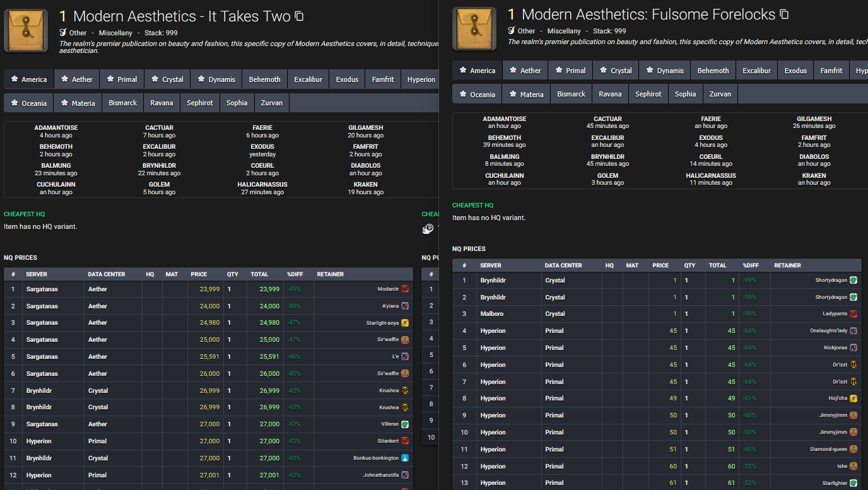The image size is (868, 490).
Task: Click Modanitr's retainer city icon
Action: point(405,289)
